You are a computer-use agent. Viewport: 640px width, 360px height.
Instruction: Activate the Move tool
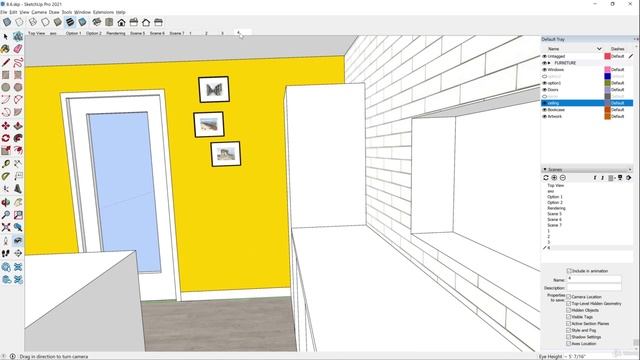click(6, 126)
